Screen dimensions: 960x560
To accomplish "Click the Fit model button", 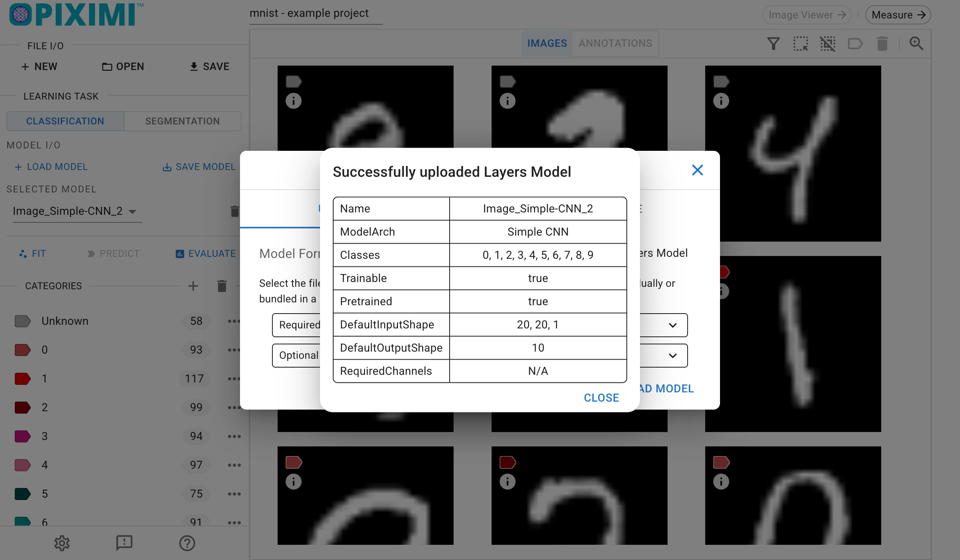I will (x=33, y=254).
